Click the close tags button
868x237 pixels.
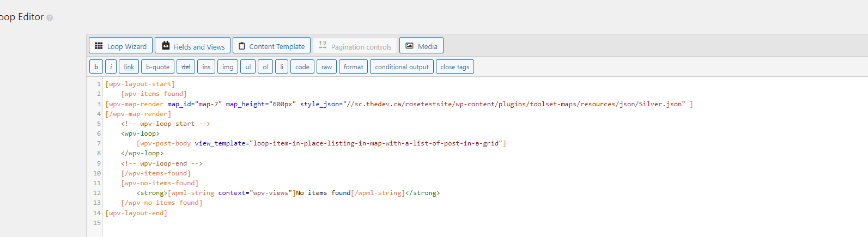pyautogui.click(x=455, y=66)
